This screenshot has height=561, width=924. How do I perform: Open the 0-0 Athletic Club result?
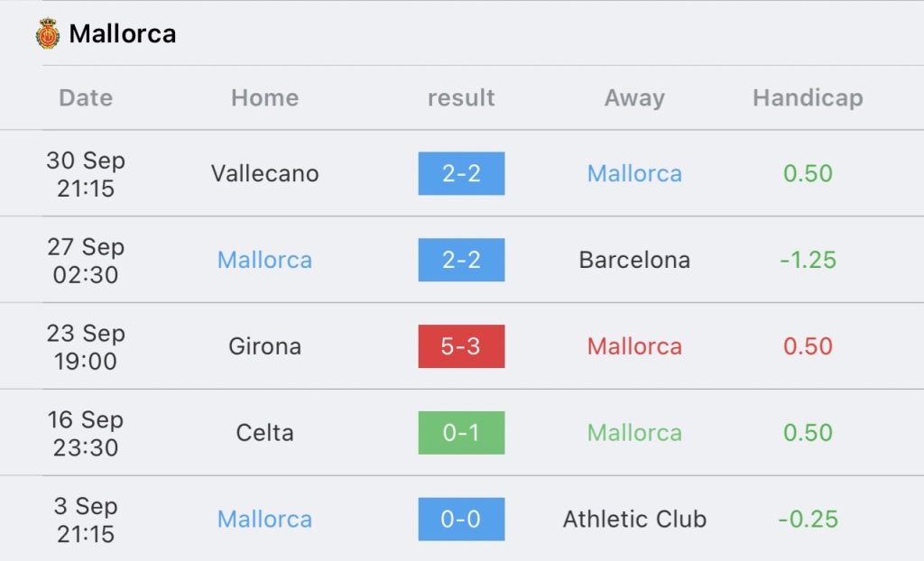point(461,520)
